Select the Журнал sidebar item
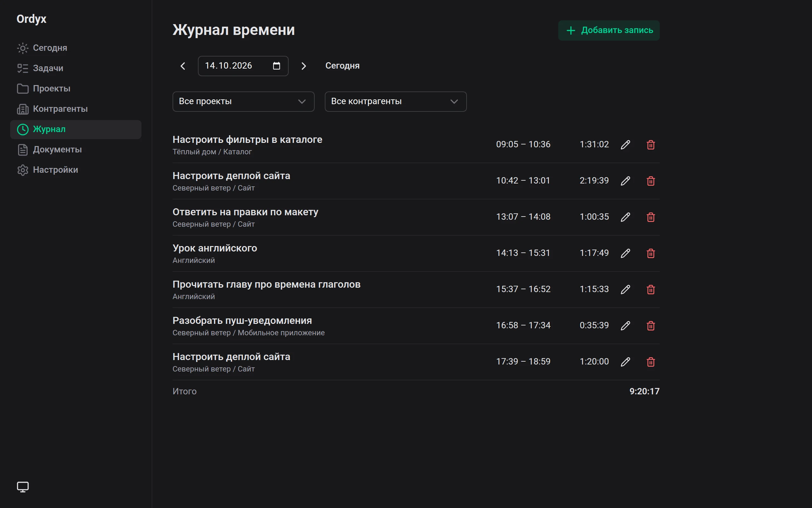 tap(76, 129)
